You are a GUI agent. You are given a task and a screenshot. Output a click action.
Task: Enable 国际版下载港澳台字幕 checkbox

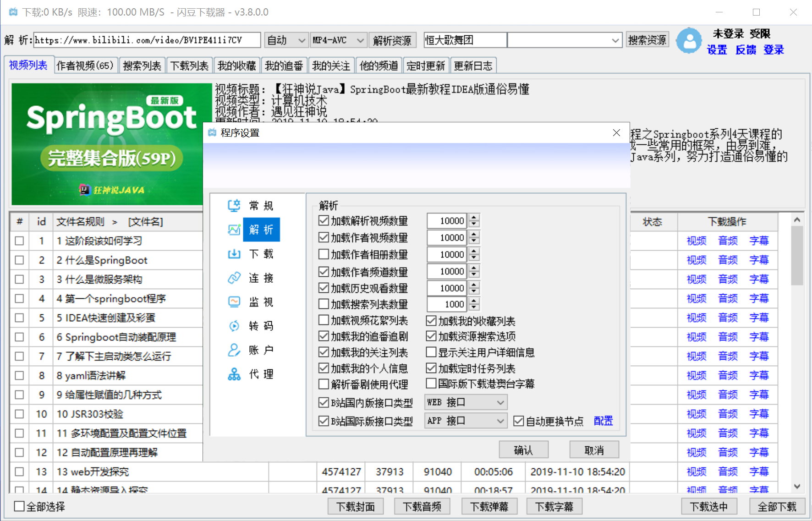431,384
